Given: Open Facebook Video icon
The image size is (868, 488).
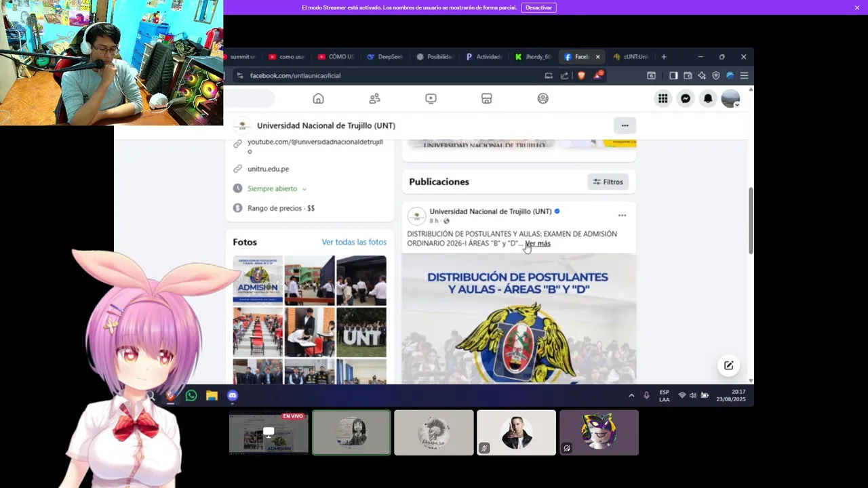Looking at the screenshot, I should click(431, 98).
